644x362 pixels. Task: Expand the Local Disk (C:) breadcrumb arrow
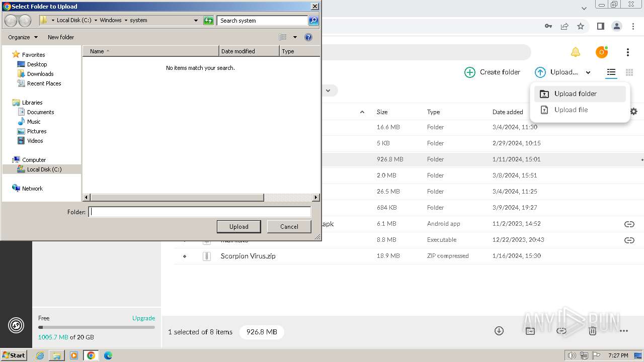coord(95,21)
